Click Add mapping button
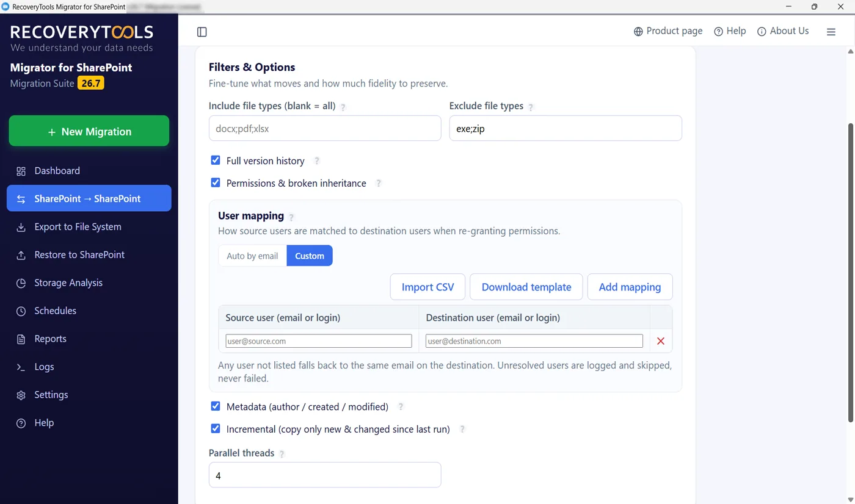 point(630,287)
